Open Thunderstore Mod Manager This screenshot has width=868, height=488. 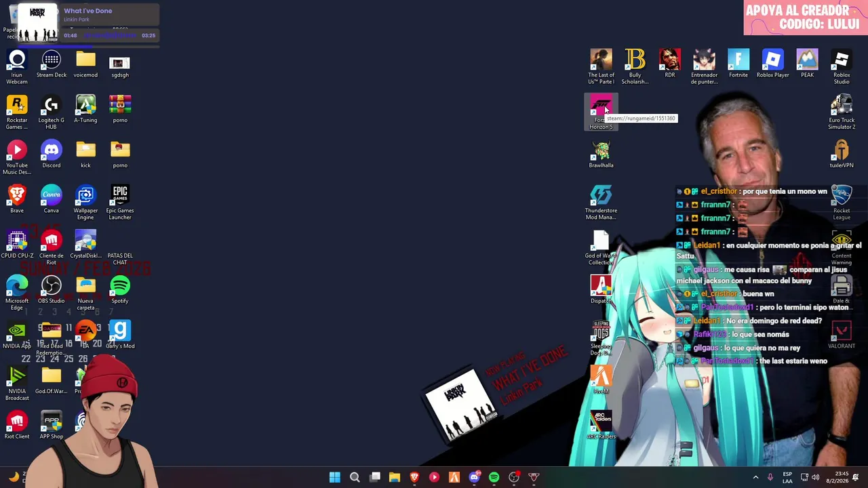[601, 203]
